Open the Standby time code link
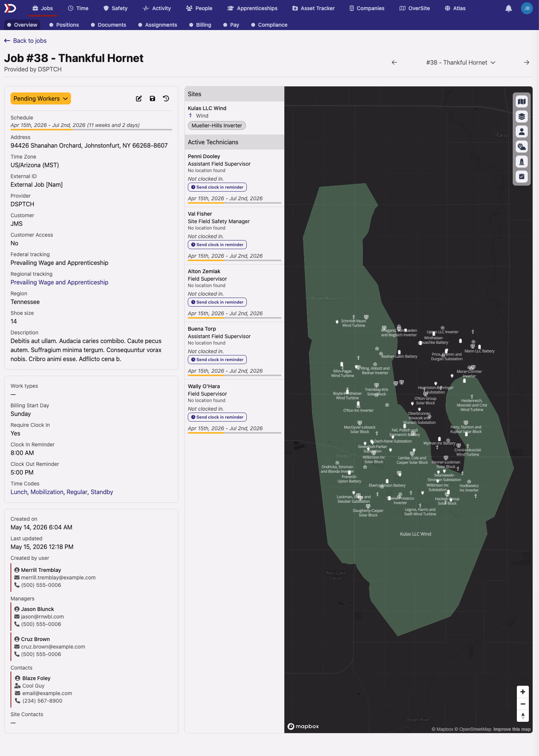The width and height of the screenshot is (539, 756). click(x=102, y=492)
